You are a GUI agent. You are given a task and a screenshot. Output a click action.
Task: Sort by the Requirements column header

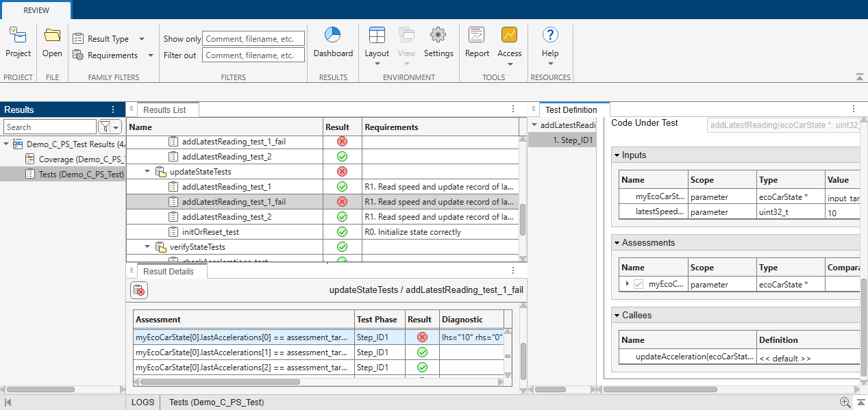click(441, 127)
